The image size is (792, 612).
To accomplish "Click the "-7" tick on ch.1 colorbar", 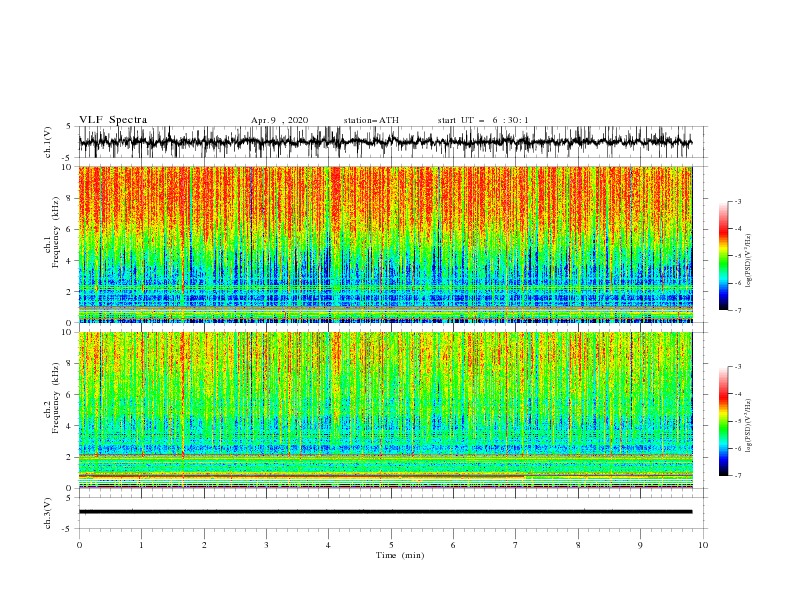I will [x=737, y=310].
